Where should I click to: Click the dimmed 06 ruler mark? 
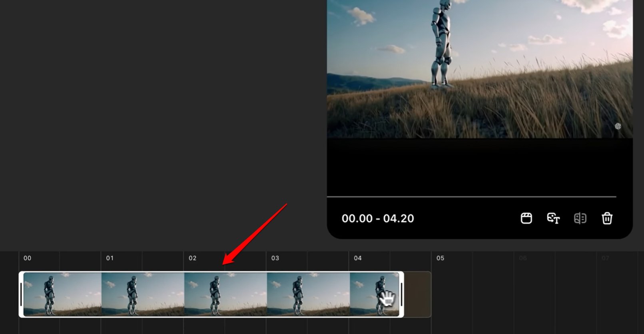[x=523, y=258]
